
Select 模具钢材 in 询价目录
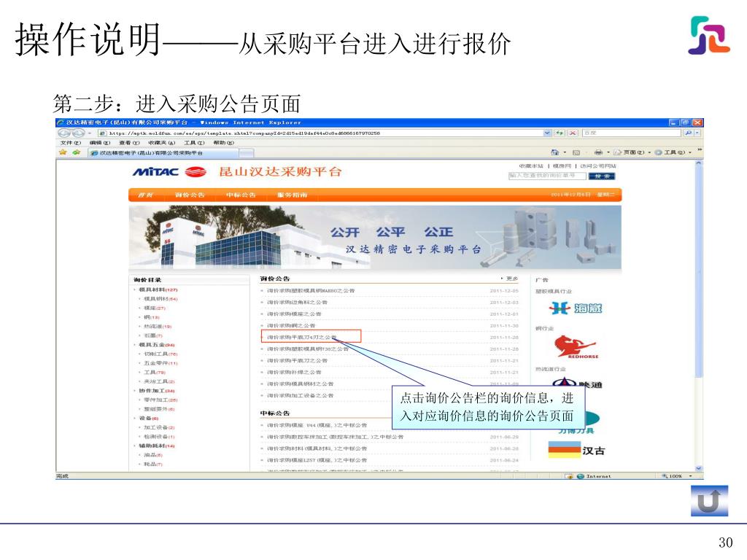coord(160,299)
